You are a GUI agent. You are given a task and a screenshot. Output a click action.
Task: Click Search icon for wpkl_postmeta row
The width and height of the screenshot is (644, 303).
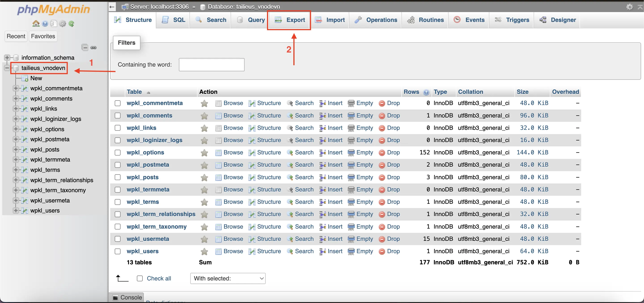tap(290, 165)
